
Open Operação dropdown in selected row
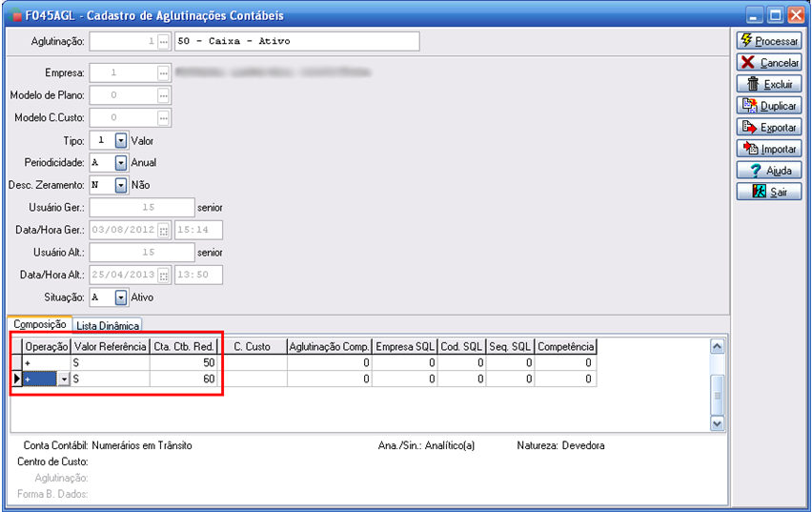64,379
